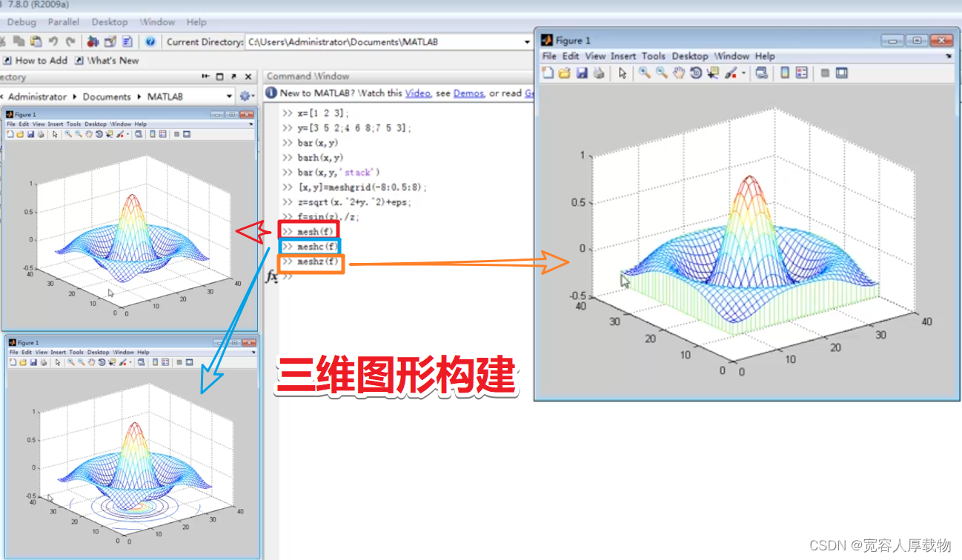Viewport: 962px width, 560px height.
Task: Open MATLAB main Desktop menu
Action: 110,22
